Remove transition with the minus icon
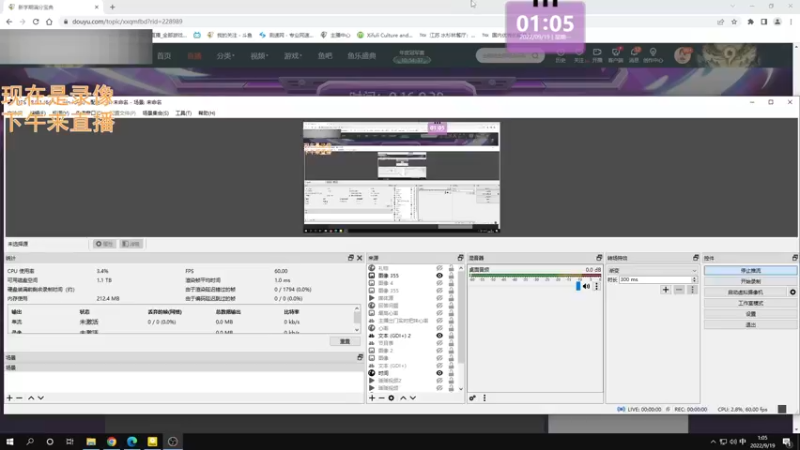 coord(679,290)
